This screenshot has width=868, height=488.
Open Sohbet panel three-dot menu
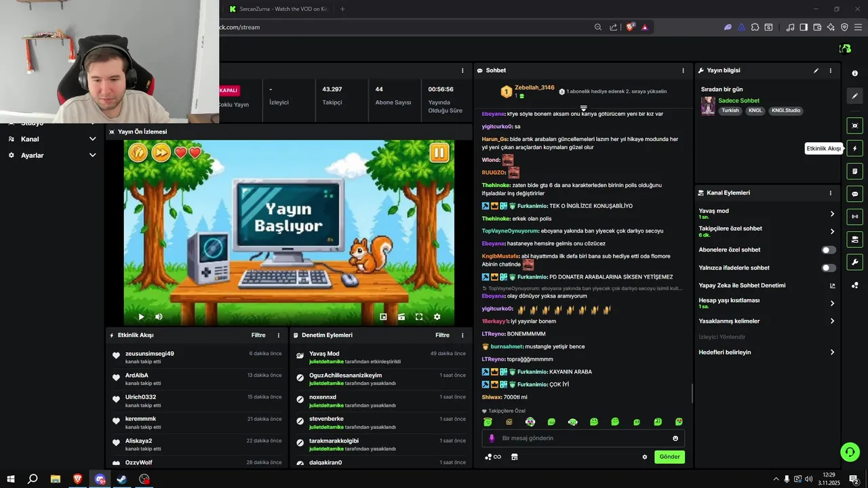coord(683,70)
